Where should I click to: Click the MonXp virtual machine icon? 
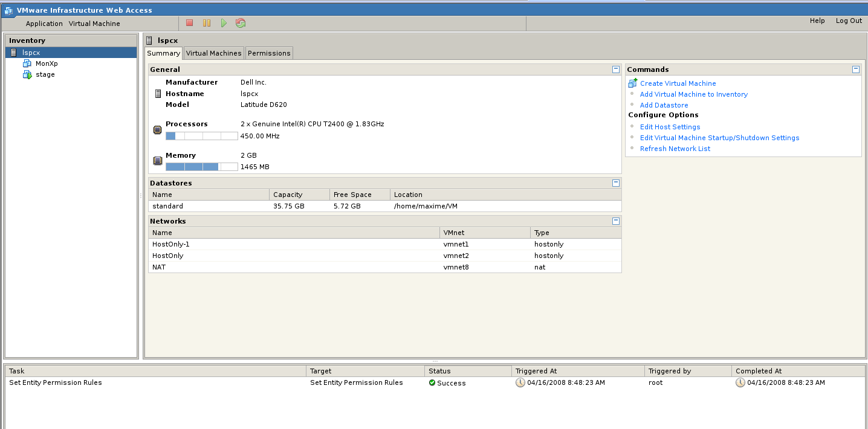pos(27,63)
